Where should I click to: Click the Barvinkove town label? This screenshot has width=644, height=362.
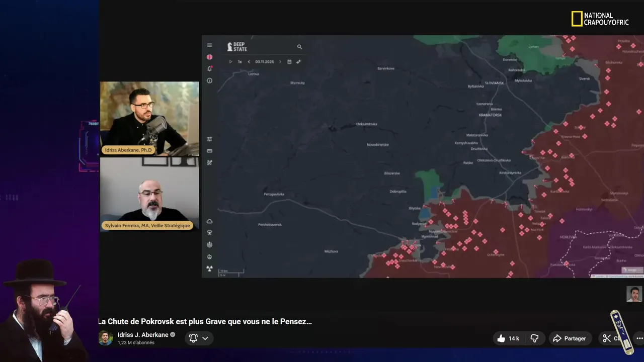(386, 68)
